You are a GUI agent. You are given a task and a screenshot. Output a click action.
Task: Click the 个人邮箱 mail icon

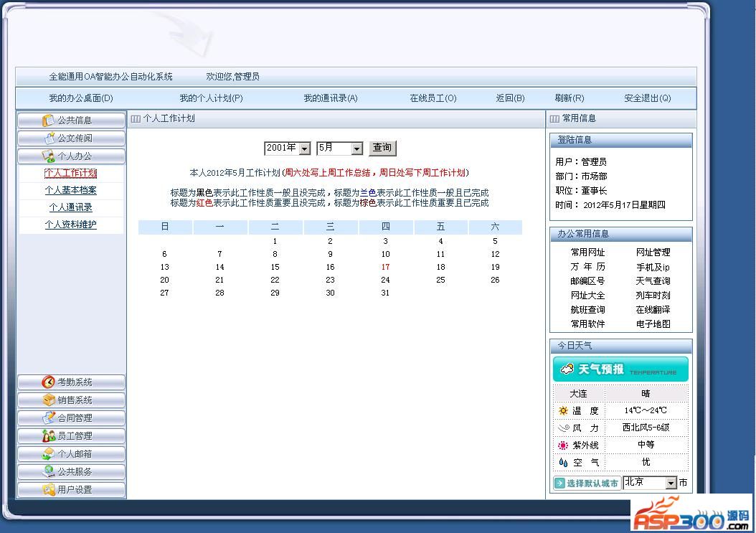pyautogui.click(x=49, y=454)
